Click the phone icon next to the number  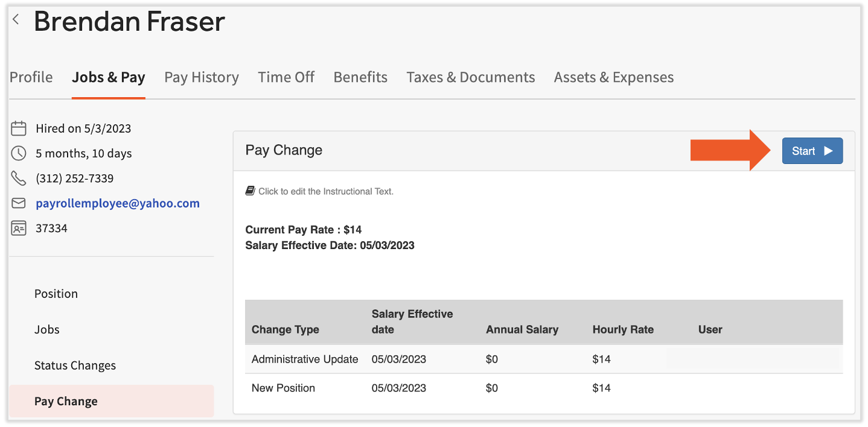point(18,178)
